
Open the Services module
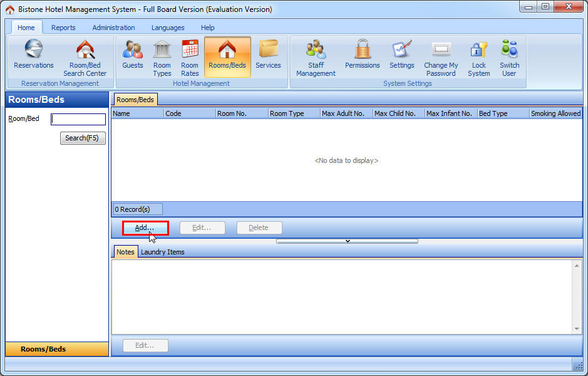(x=268, y=56)
